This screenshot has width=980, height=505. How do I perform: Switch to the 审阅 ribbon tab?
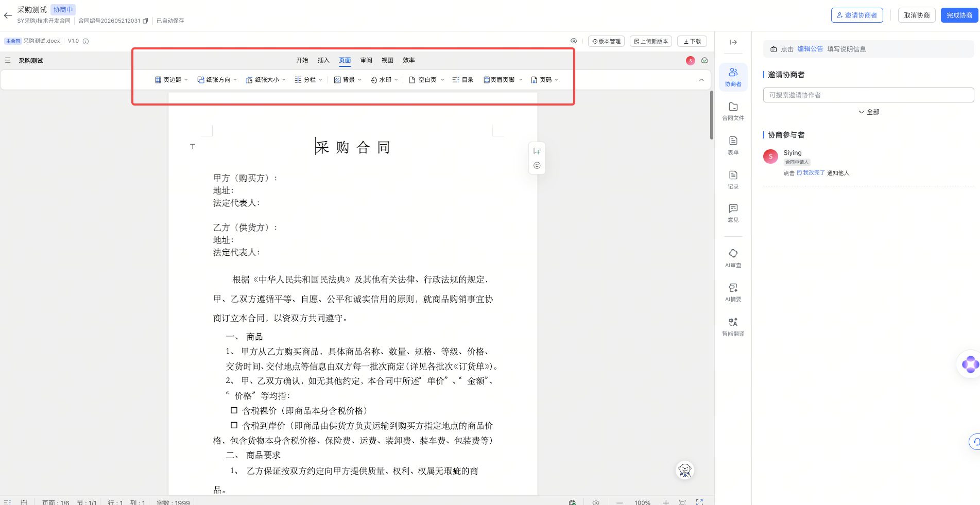point(366,60)
